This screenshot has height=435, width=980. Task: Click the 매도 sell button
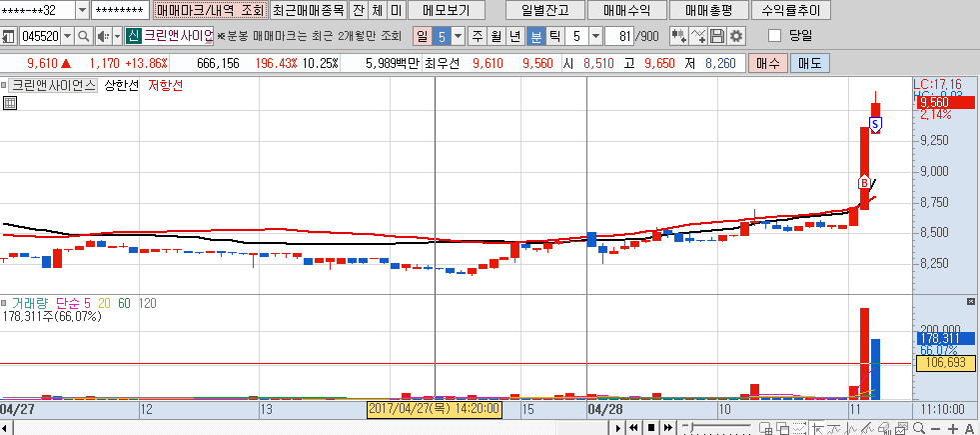pyautogui.click(x=807, y=63)
